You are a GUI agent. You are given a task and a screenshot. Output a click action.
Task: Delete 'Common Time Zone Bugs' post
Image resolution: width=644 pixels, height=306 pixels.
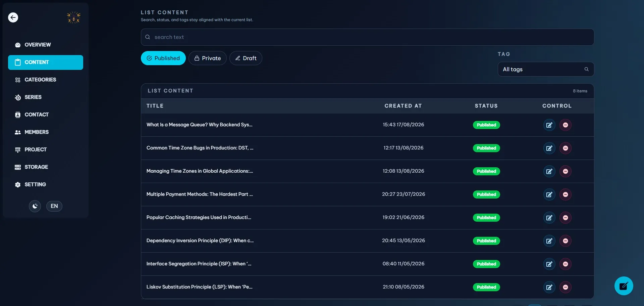pos(566,148)
